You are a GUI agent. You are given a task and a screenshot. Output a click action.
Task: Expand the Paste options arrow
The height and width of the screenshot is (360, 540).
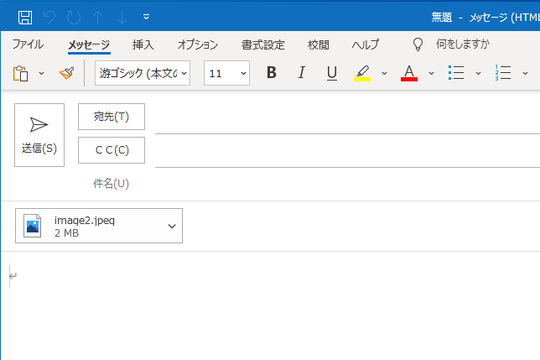pos(41,73)
